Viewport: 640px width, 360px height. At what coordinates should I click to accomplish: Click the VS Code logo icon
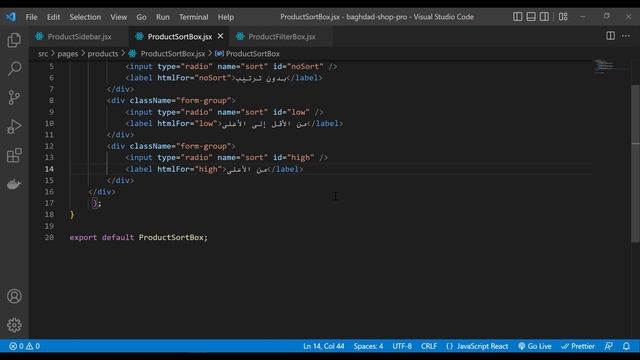coord(11,17)
